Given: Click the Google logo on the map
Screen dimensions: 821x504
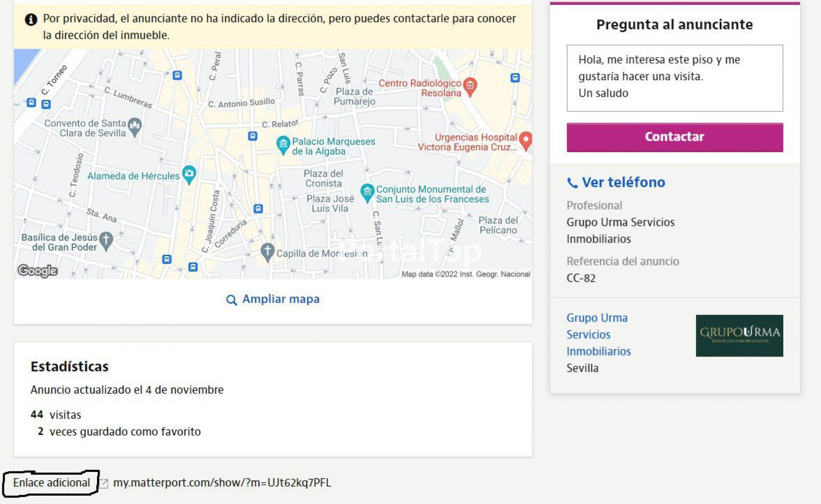Looking at the screenshot, I should [37, 270].
